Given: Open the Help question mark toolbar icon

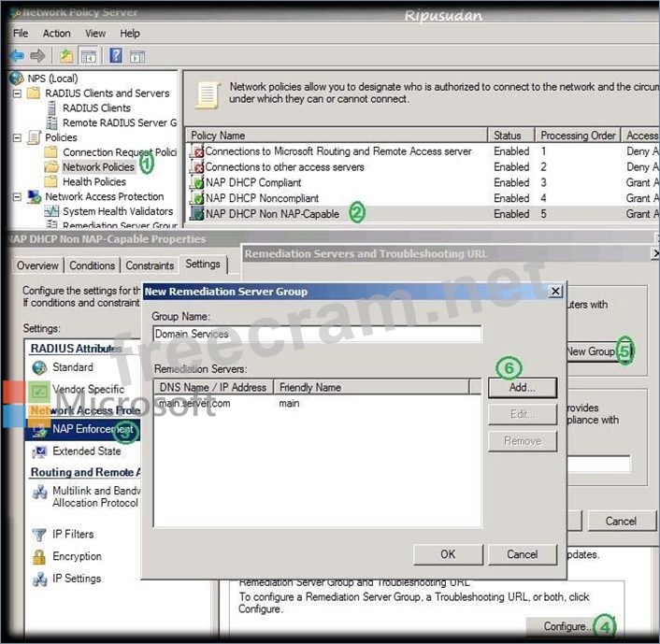Looking at the screenshot, I should click(116, 55).
